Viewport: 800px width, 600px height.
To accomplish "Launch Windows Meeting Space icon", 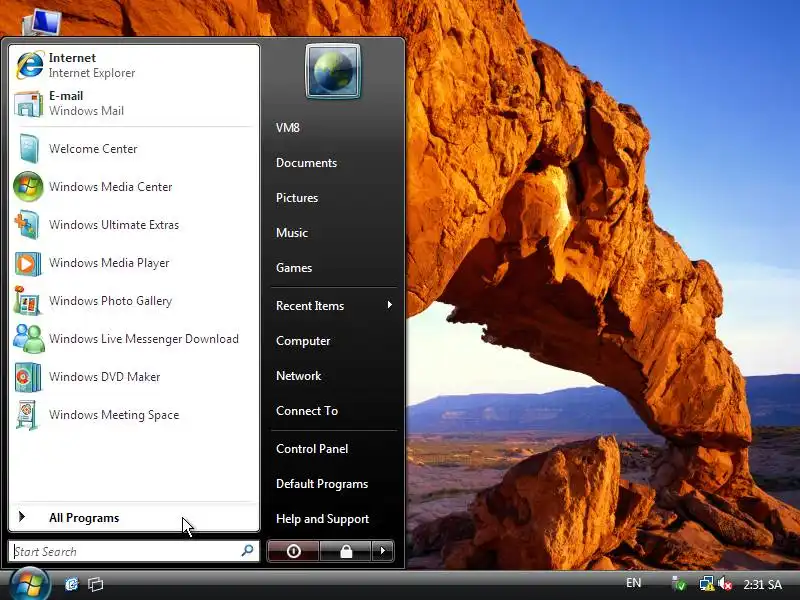I will [x=27, y=415].
